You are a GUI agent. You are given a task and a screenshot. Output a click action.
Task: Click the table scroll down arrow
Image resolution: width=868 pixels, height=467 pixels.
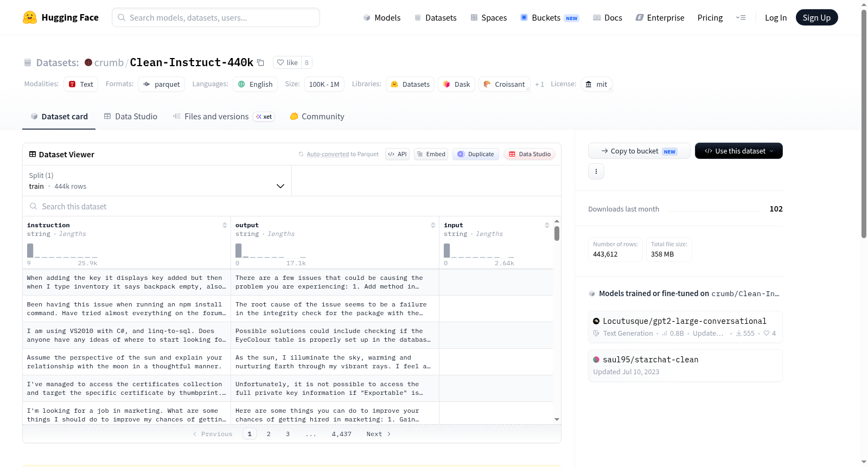[557, 419]
